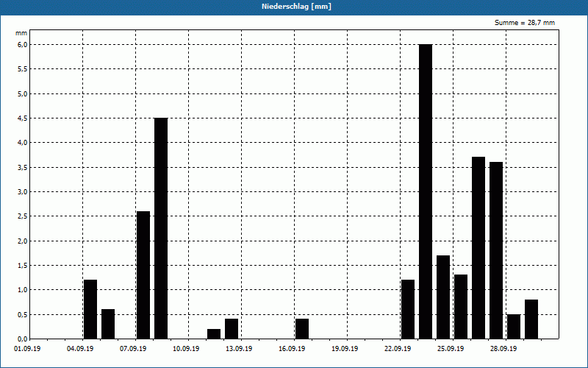Select the bar reaching 3,7 mm

point(478,248)
